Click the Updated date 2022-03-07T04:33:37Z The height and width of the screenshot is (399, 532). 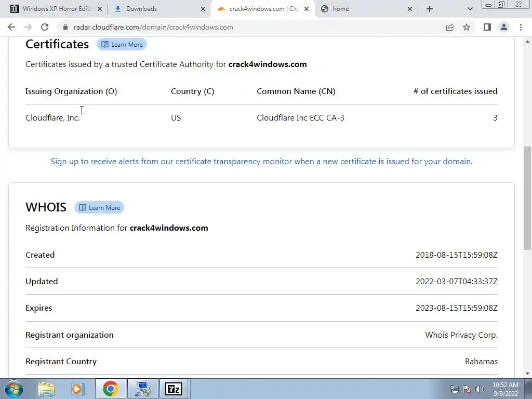tap(456, 282)
